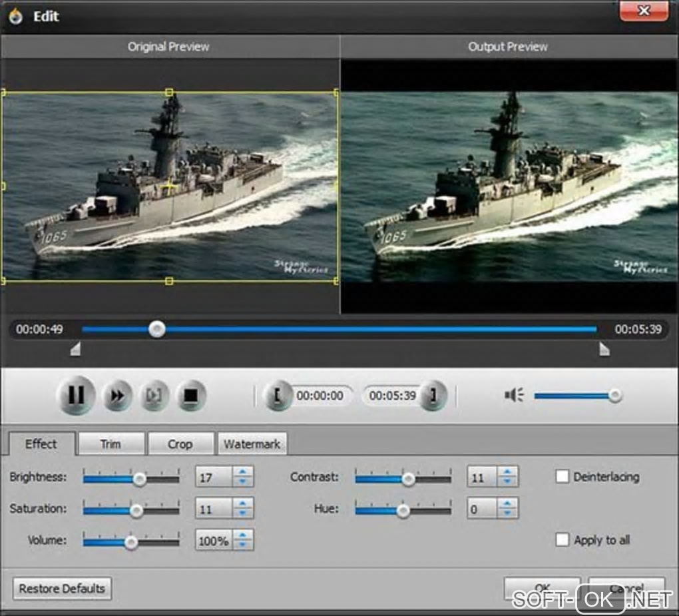Viewport: 679px width, 616px height.
Task: Click the top-right crop corner handle
Action: tap(336, 93)
